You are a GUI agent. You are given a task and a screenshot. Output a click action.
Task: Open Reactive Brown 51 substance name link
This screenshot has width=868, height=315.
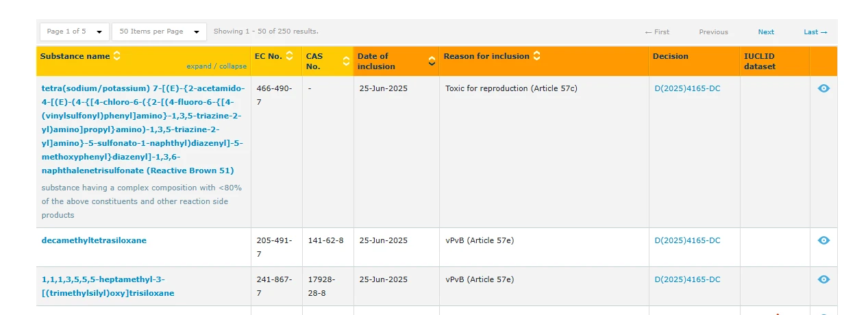point(142,129)
